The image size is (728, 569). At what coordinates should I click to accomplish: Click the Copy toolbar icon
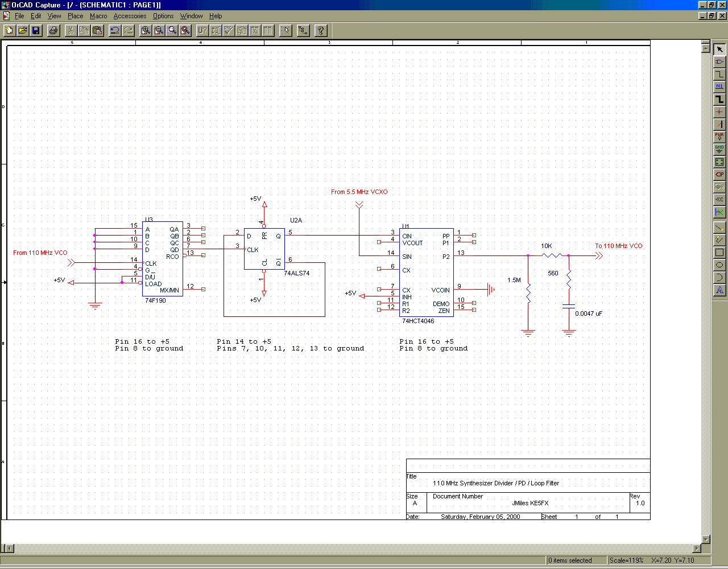pos(84,30)
